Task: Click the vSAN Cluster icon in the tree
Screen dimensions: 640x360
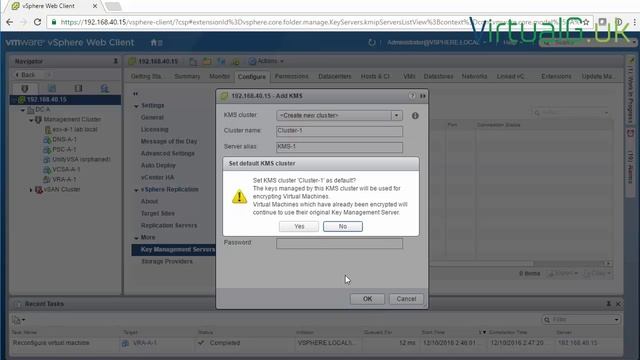Action: [39, 190]
